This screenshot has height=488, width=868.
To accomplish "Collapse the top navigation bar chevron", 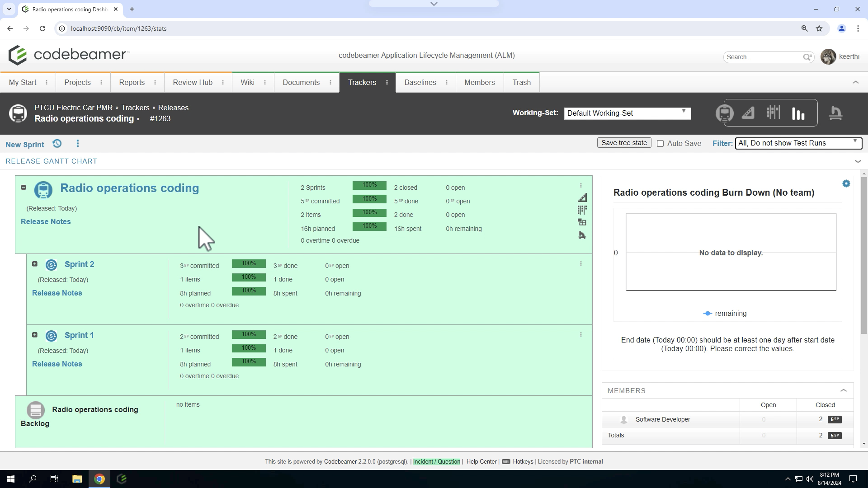I will 855,82.
